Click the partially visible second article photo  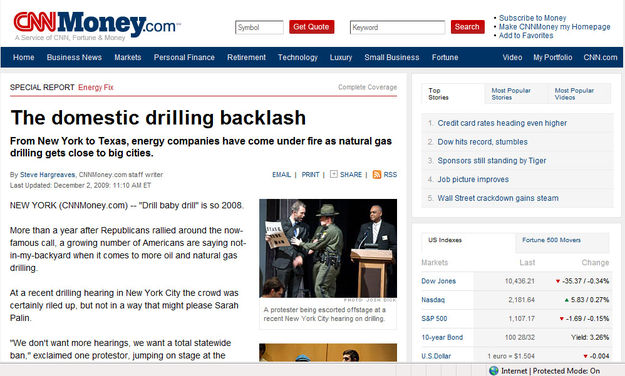328,352
